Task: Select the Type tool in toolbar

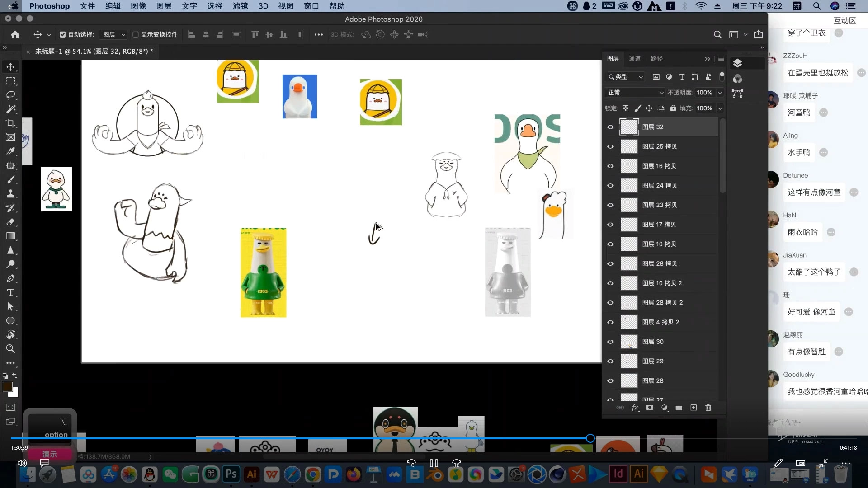Action: (x=11, y=292)
